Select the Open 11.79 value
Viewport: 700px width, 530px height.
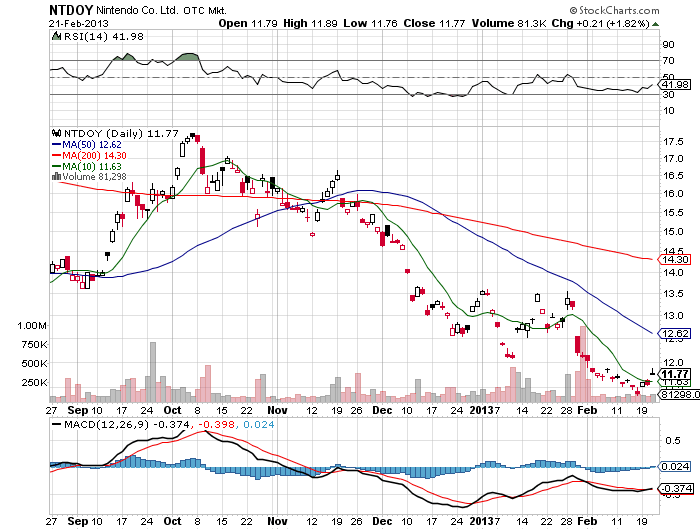coord(248,23)
